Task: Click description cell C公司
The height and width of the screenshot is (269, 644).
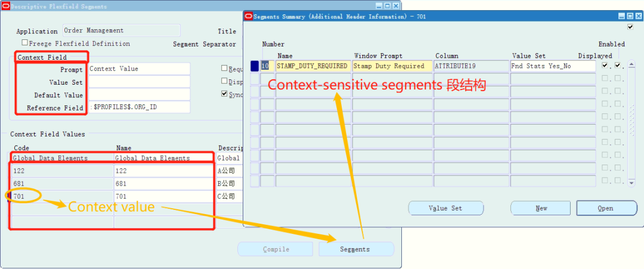Action: click(x=230, y=196)
